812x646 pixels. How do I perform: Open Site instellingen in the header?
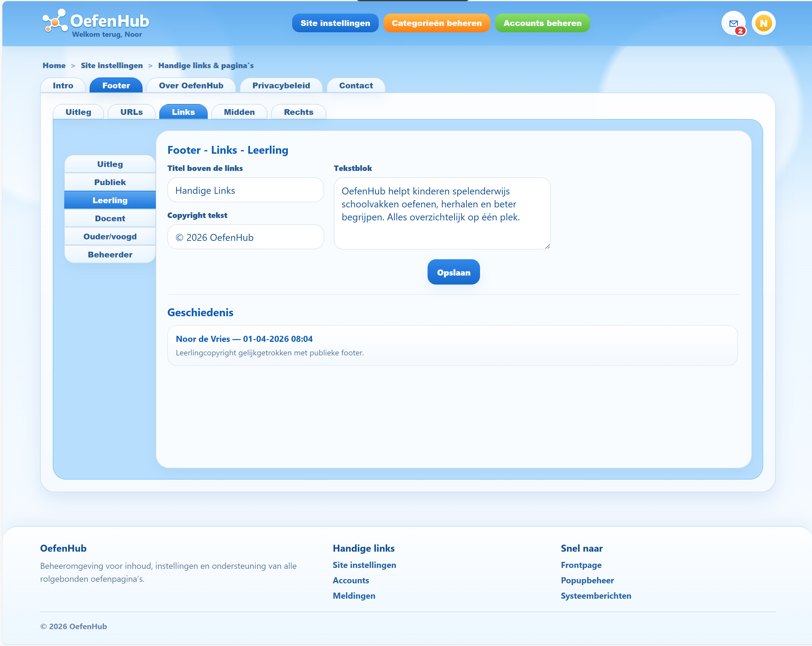[335, 23]
